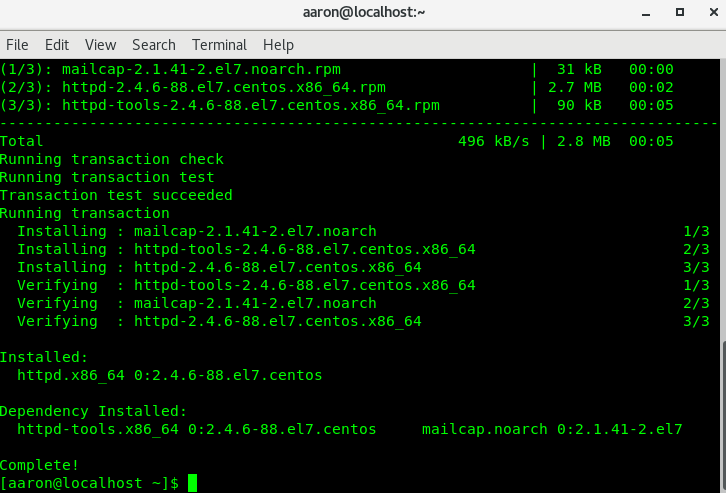This screenshot has width=726, height=493.
Task: Click the '90 kB' size value
Action: tap(579, 105)
